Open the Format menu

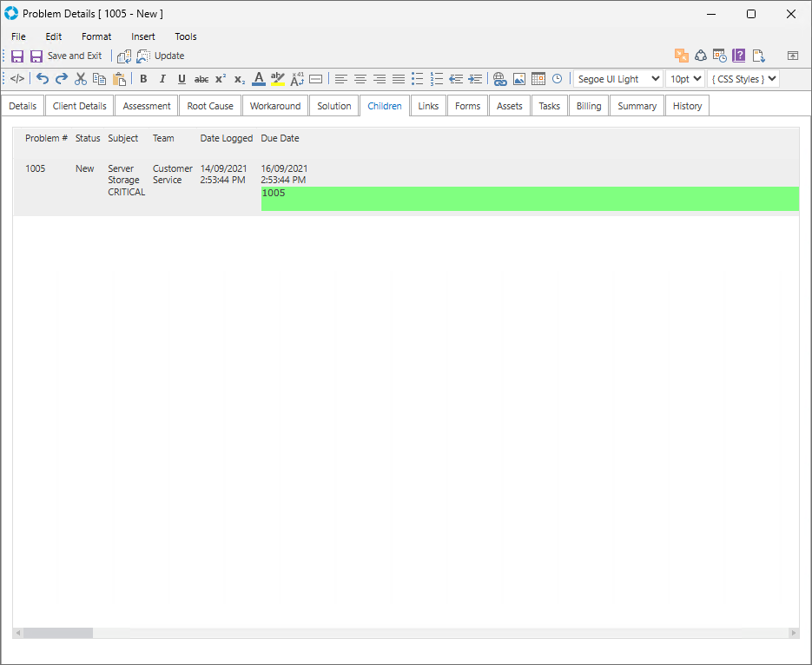[x=96, y=36]
